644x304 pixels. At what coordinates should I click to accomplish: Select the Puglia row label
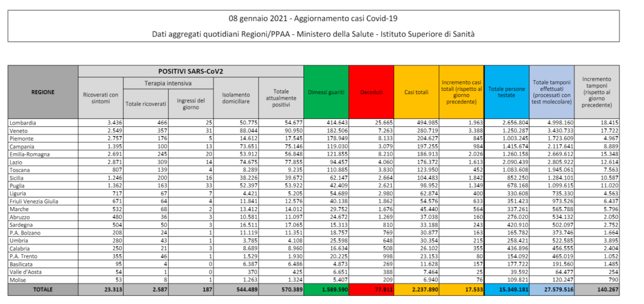pos(17,185)
